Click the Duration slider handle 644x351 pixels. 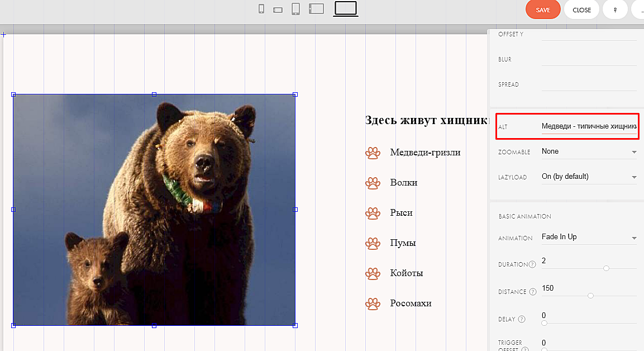tap(606, 268)
